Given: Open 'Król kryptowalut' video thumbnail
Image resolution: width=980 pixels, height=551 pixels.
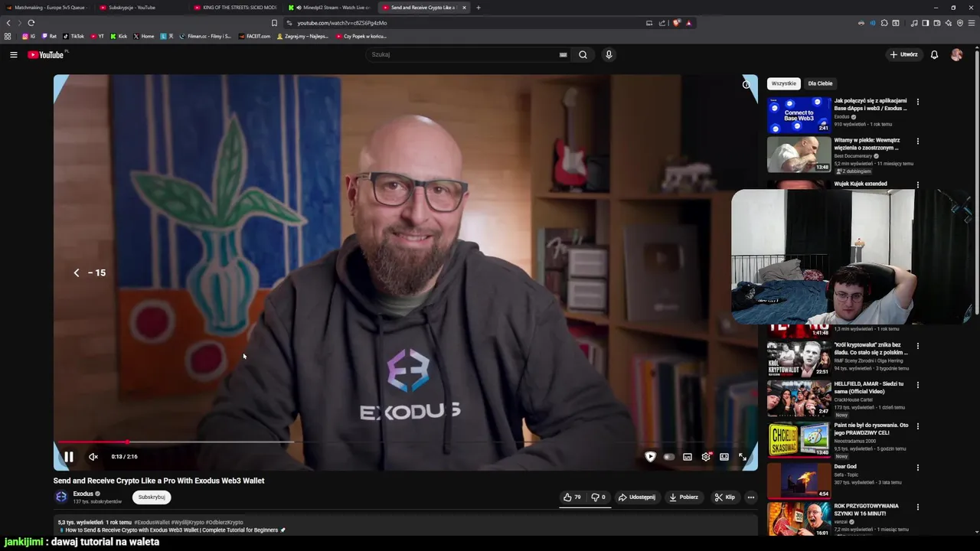Looking at the screenshot, I should [799, 359].
